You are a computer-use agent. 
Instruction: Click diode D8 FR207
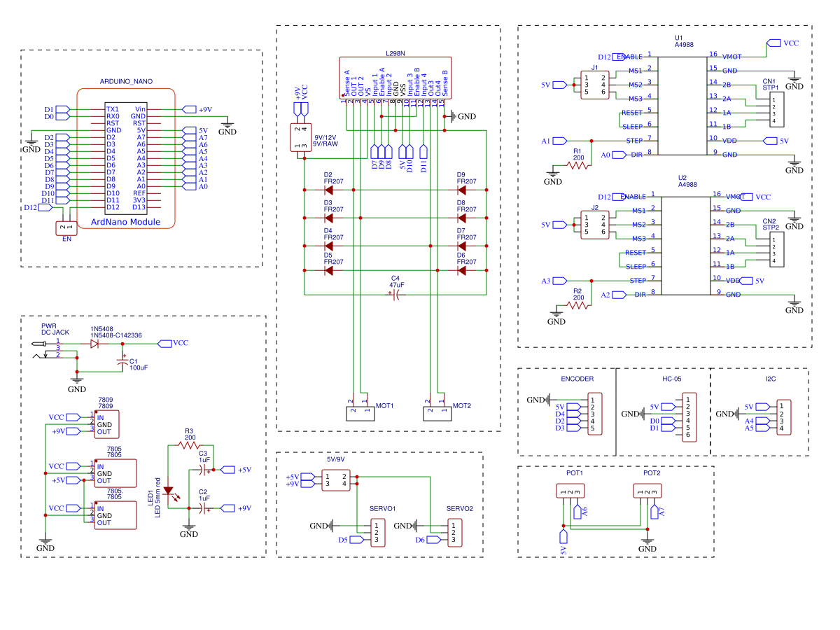[x=461, y=218]
